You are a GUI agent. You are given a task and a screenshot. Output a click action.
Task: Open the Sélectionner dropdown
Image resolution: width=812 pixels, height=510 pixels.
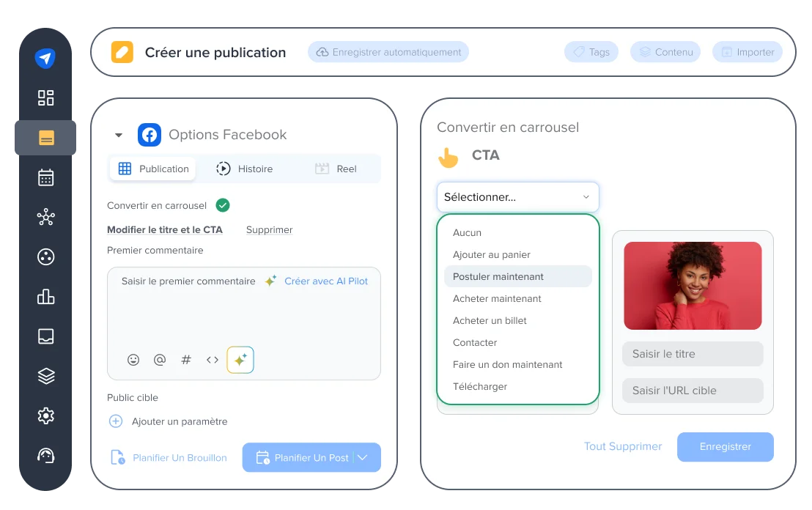coord(517,196)
